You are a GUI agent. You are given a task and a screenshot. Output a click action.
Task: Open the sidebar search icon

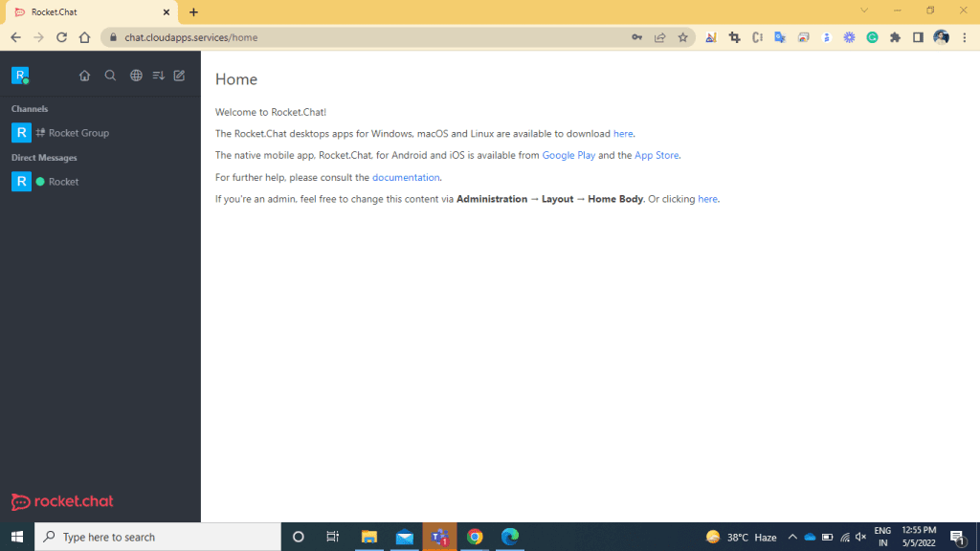tap(110, 76)
